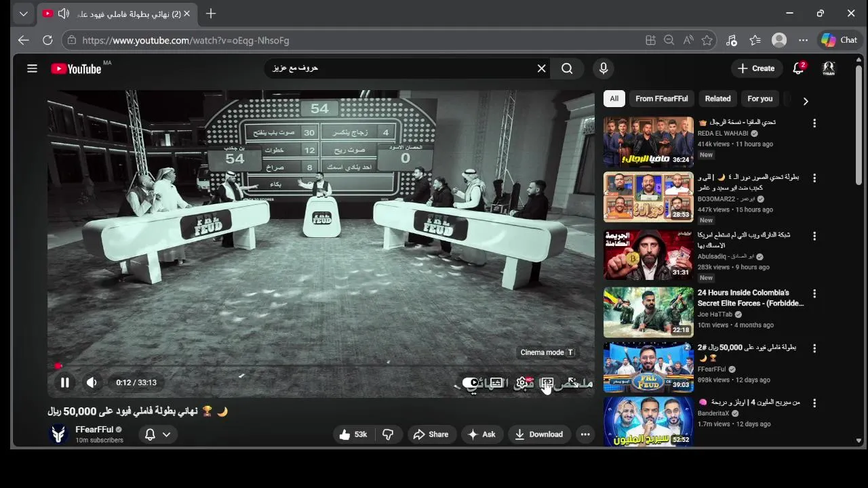Show more filter chips arrow
868x488 pixels.
point(805,101)
